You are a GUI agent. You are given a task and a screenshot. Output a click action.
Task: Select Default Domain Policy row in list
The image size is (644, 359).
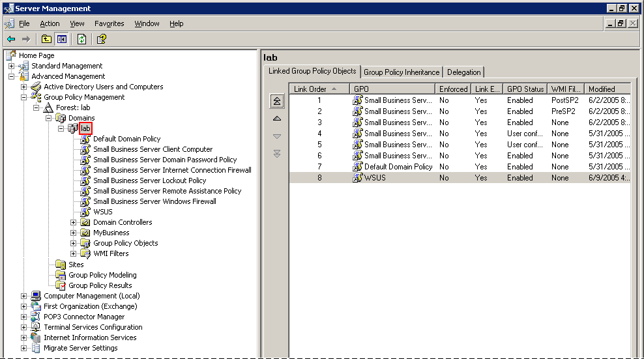(x=460, y=167)
